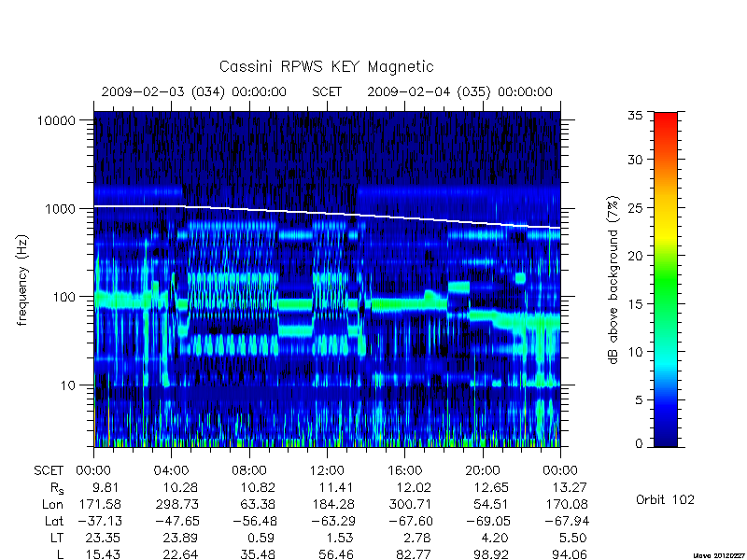
Task: Click the '08:00' time tick label
Action: pyautogui.click(x=248, y=470)
